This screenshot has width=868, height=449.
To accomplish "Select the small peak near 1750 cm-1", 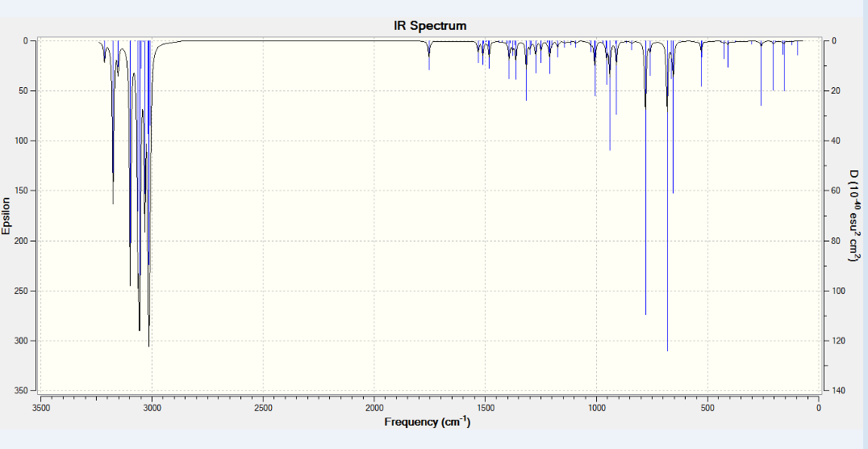I will (x=429, y=56).
